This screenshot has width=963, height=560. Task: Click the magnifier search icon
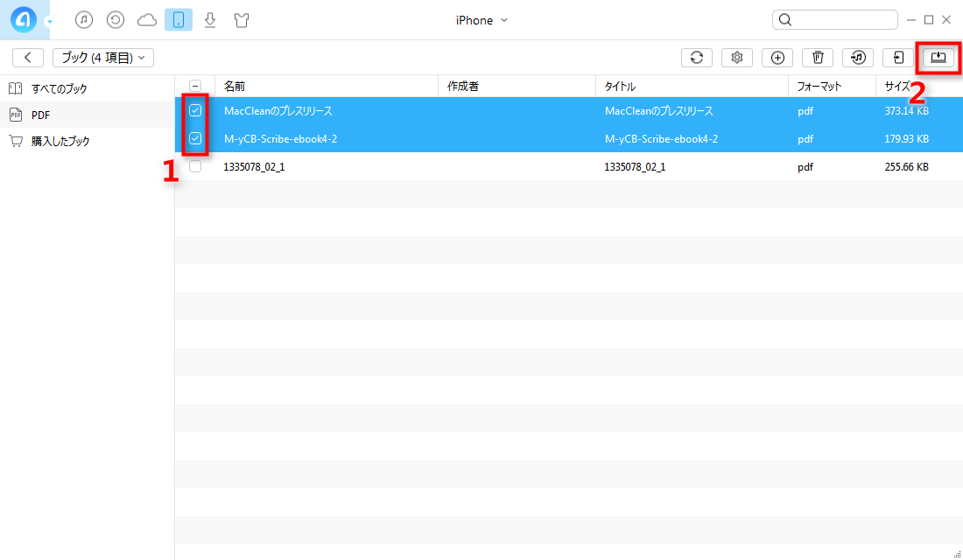point(785,19)
